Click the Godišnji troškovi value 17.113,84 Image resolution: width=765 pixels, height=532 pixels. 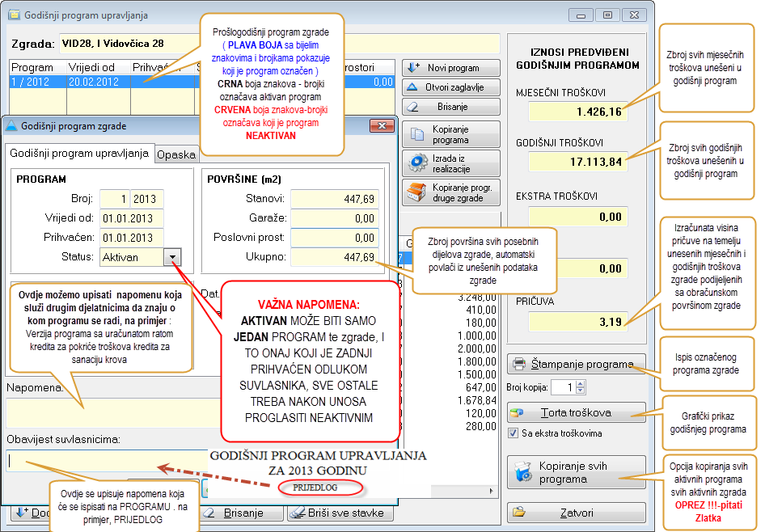pos(577,162)
